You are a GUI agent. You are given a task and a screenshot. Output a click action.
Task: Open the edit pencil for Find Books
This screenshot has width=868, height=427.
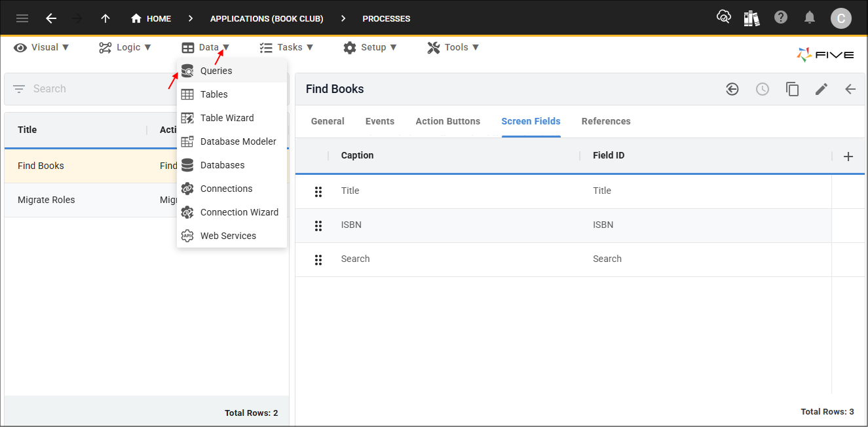[821, 88]
